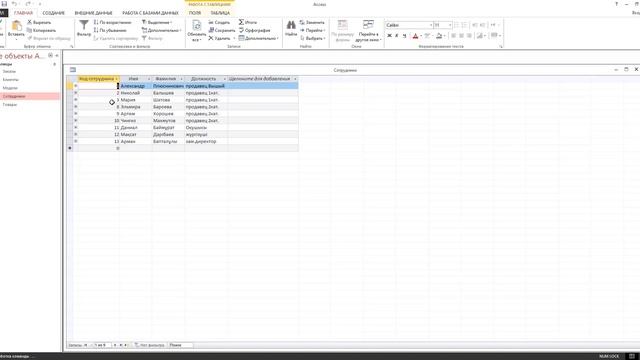Open the СОЗДАНИЕ ribbon tab
The width and height of the screenshot is (640, 360).
pos(53,13)
